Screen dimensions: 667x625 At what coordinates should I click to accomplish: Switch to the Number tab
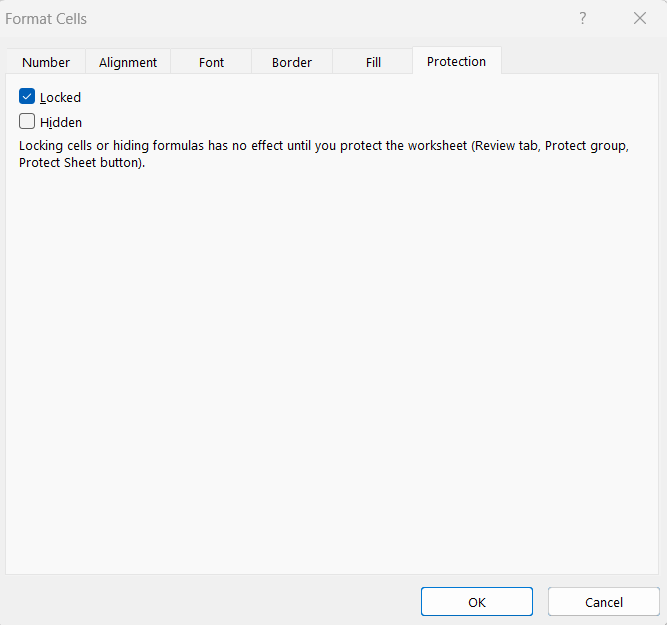pos(46,62)
